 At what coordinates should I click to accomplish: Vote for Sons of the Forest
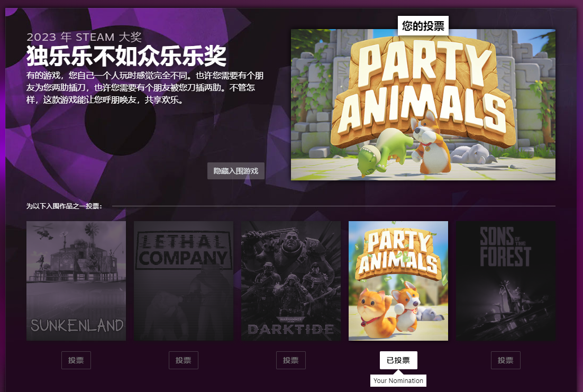point(506,360)
